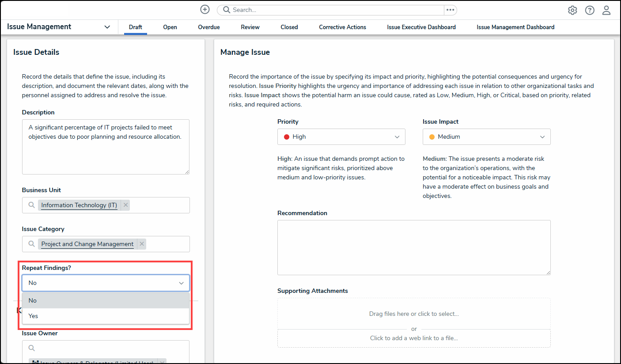Image resolution: width=621 pixels, height=364 pixels.
Task: Switch to the Overdue tab
Action: [208, 27]
